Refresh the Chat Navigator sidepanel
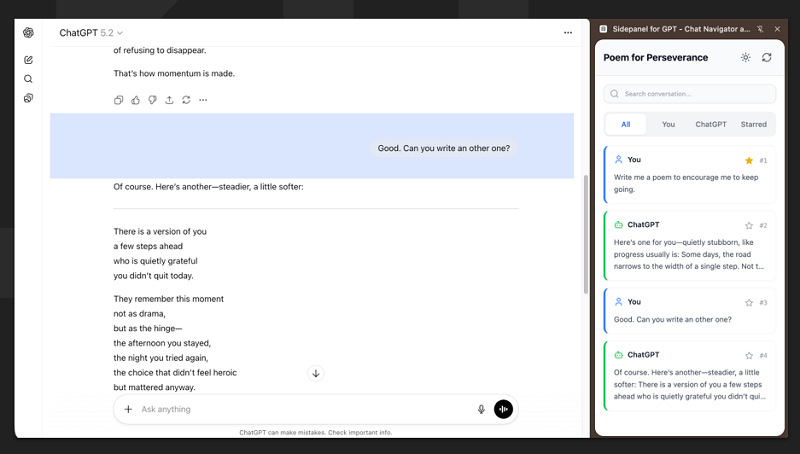This screenshot has height=454, width=800. (x=767, y=58)
